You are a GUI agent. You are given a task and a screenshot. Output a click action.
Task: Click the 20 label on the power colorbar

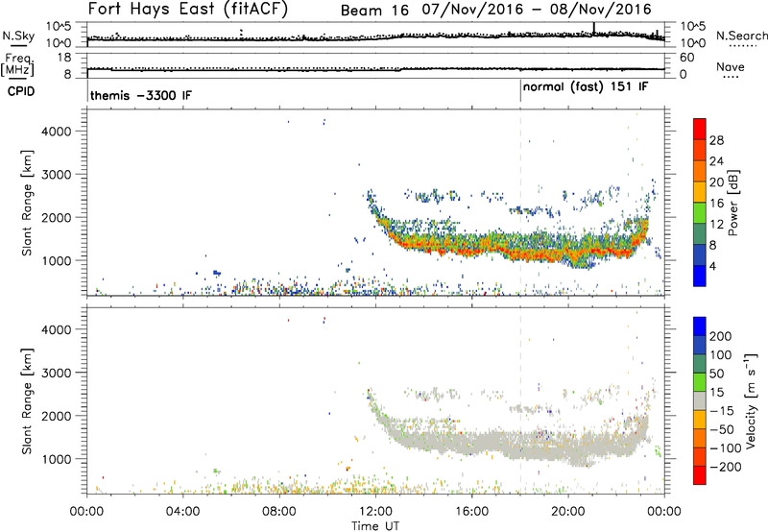716,182
